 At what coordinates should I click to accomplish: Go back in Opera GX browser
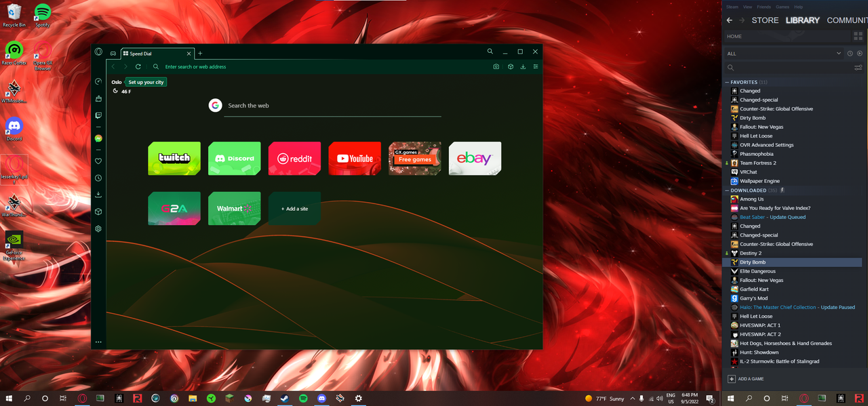(113, 66)
